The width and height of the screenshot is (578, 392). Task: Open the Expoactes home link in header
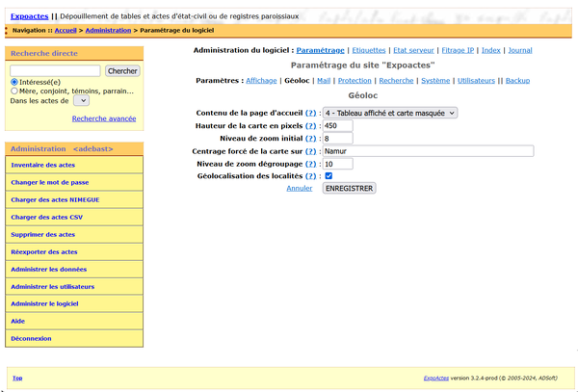click(x=30, y=16)
